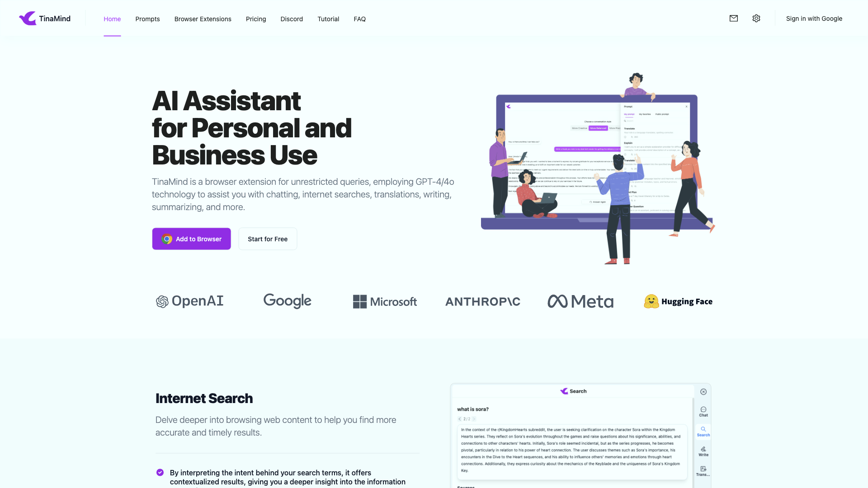Click the Tutorial navigation link

(329, 19)
